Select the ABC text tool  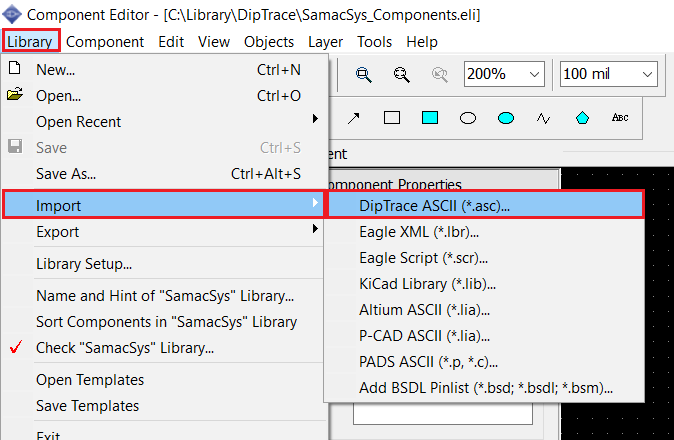point(620,117)
